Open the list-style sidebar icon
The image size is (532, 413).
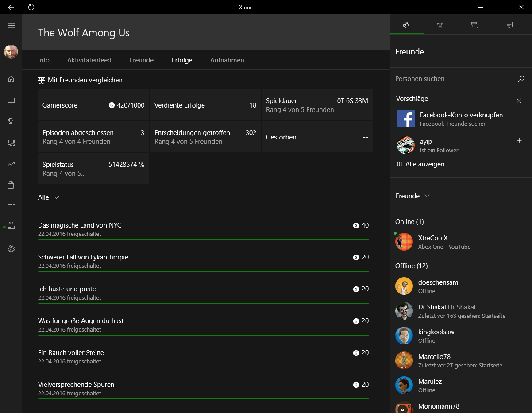tap(11, 206)
